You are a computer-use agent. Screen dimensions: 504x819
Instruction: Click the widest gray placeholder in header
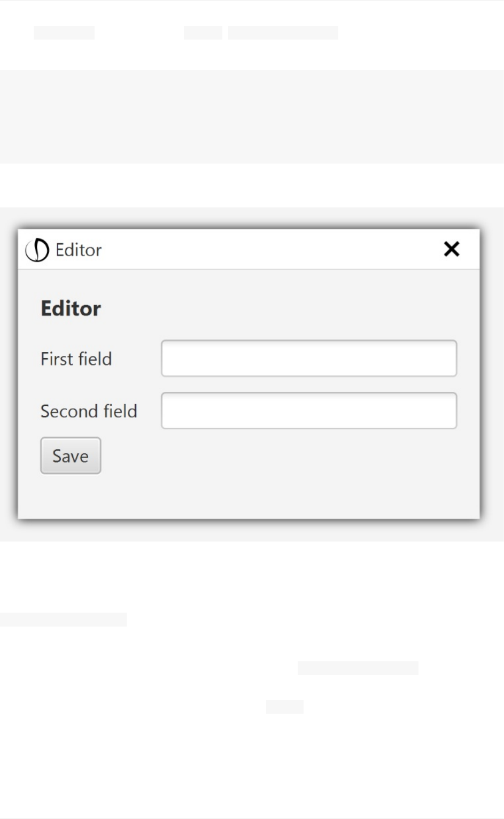click(x=283, y=33)
